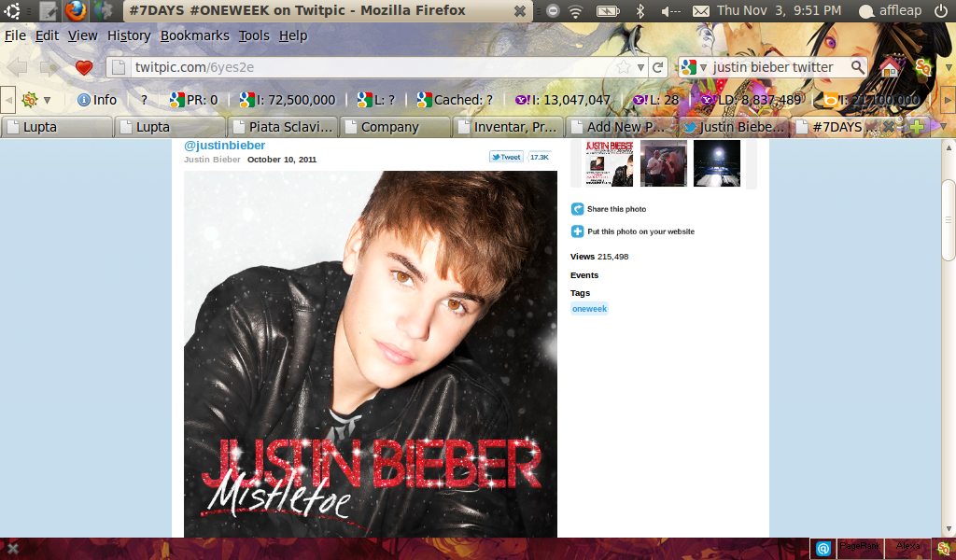The image size is (956, 560).
Task: Click the PageRank status bar button
Action: coord(860,547)
